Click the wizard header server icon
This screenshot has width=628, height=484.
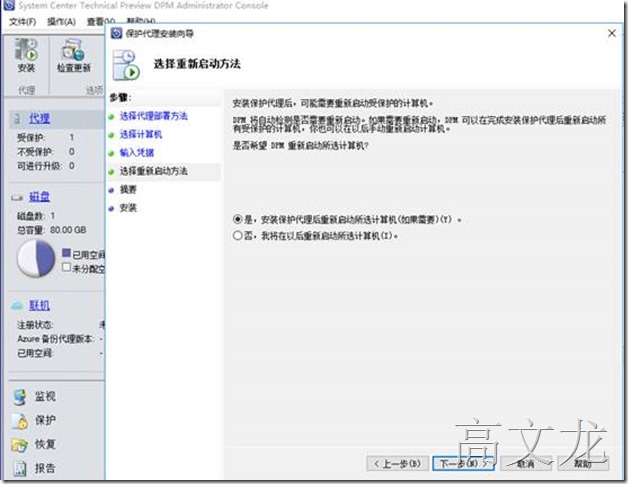(126, 65)
